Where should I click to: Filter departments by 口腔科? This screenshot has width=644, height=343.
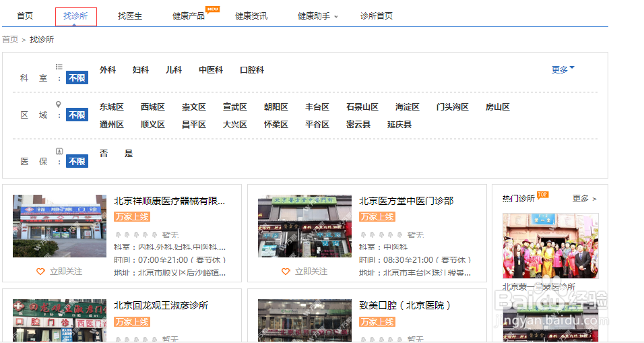tap(252, 70)
